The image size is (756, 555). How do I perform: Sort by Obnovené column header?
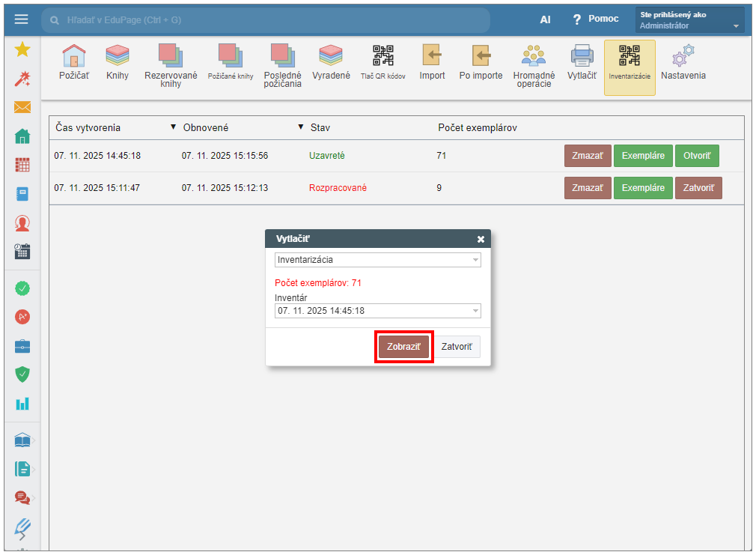(206, 127)
